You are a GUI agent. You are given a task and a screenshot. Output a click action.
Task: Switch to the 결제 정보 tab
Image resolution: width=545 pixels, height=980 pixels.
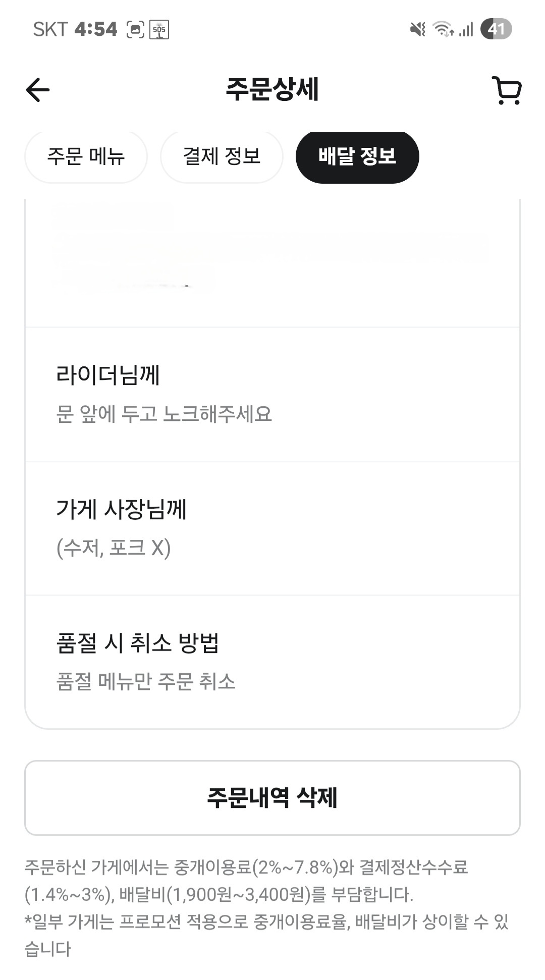pos(222,156)
